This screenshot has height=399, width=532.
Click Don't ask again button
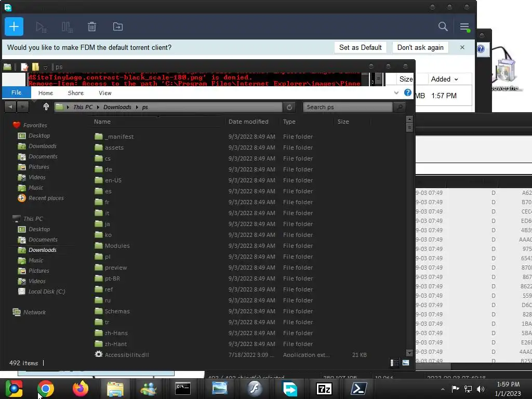coord(420,47)
